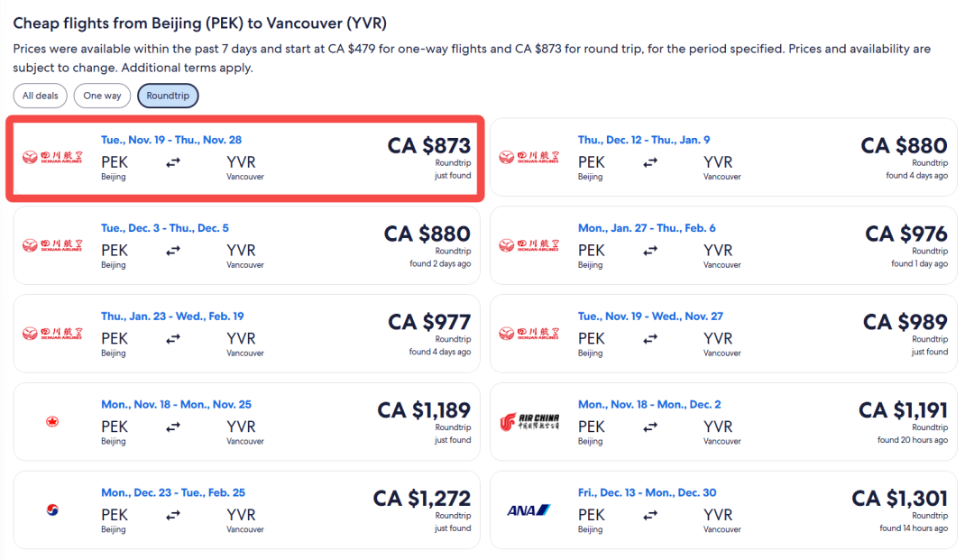974x560 pixels.
Task: Click the CA $880 price on Dec. 12 deal
Action: pyautogui.click(x=904, y=146)
